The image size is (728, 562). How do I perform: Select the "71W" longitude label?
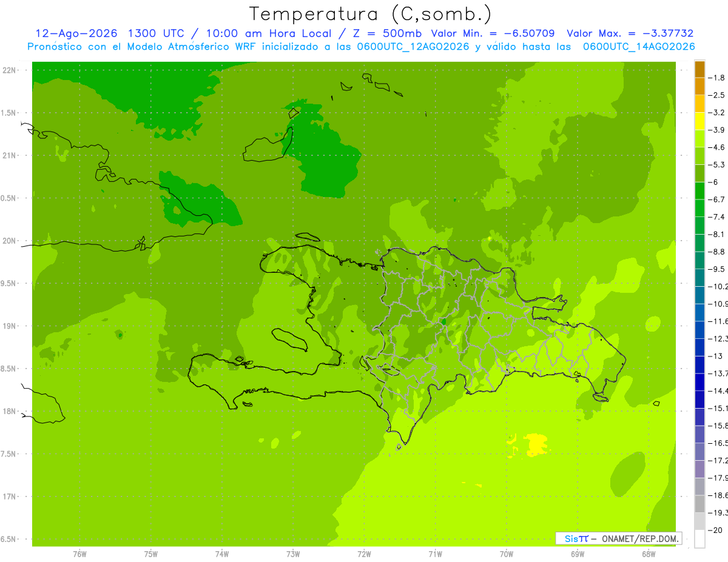435,554
